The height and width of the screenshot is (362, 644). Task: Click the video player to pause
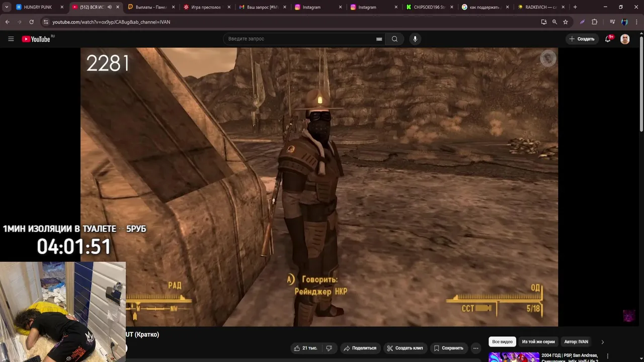[x=319, y=187]
